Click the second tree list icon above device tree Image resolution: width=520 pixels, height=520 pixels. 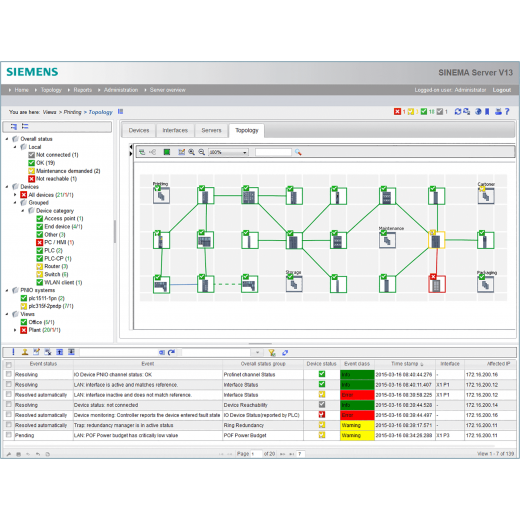pos(25,126)
